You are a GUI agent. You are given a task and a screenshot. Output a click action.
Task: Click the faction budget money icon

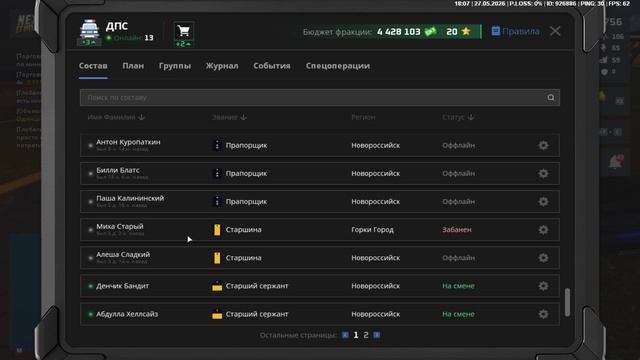coord(430,31)
